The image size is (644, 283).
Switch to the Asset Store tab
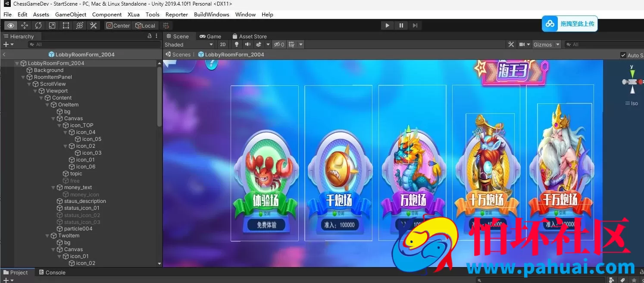(249, 37)
